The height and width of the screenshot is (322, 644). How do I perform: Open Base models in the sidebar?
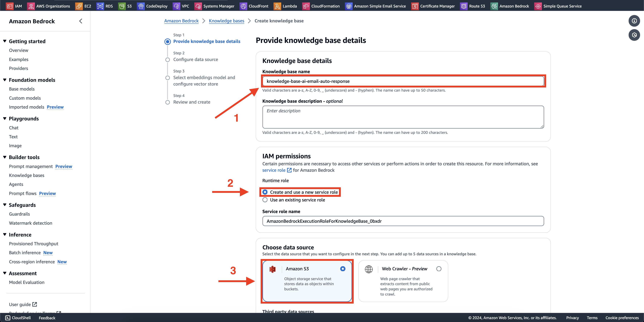point(22,89)
